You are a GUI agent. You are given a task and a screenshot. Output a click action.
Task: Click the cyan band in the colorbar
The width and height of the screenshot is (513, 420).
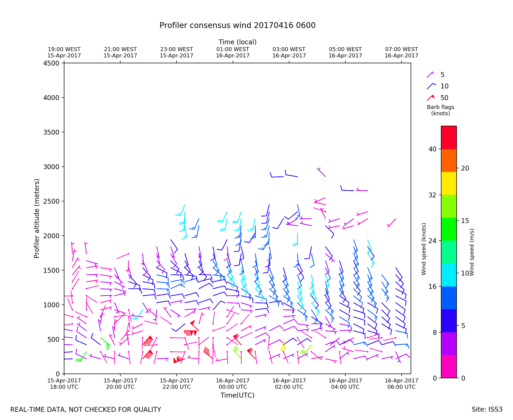pos(449,275)
